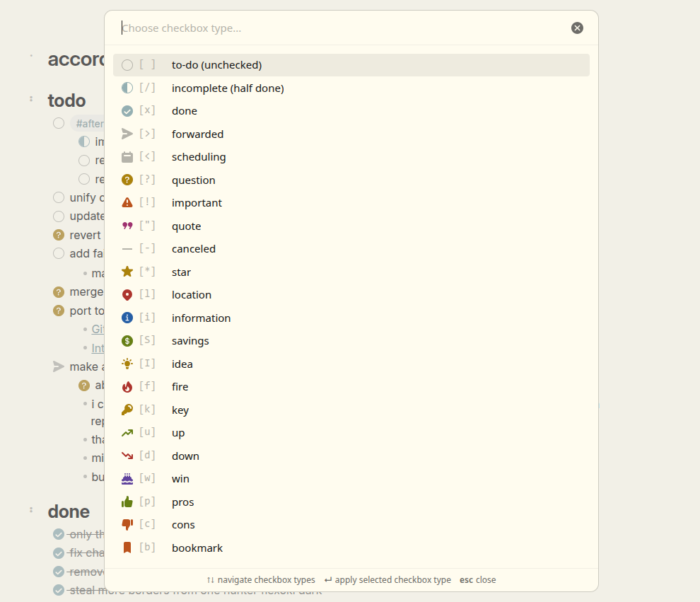Screen dimensions: 700x602
Task: Click the down trending arrow icon
Action: (127, 456)
